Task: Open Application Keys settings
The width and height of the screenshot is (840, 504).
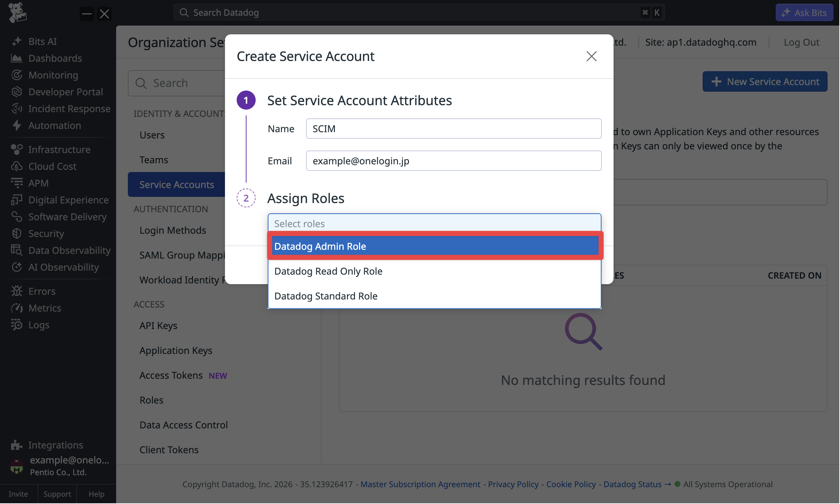Action: pyautogui.click(x=176, y=351)
